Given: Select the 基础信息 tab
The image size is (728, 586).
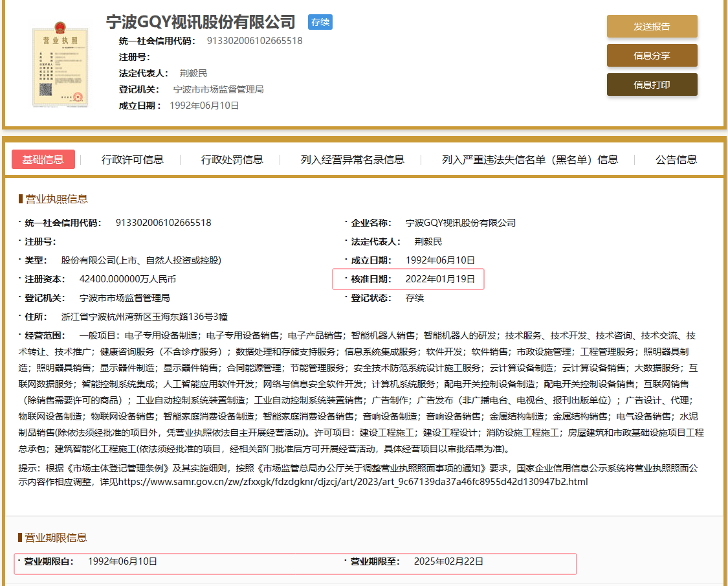Looking at the screenshot, I should pyautogui.click(x=43, y=159).
